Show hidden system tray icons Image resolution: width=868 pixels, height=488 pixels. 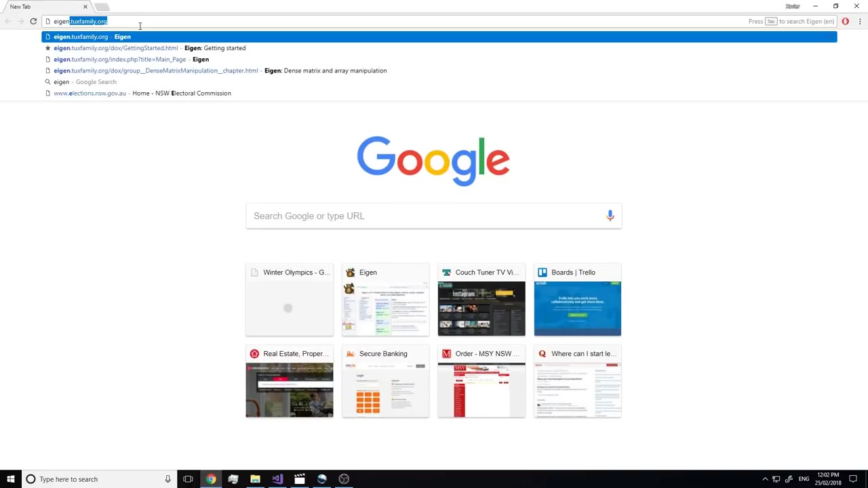click(x=765, y=479)
